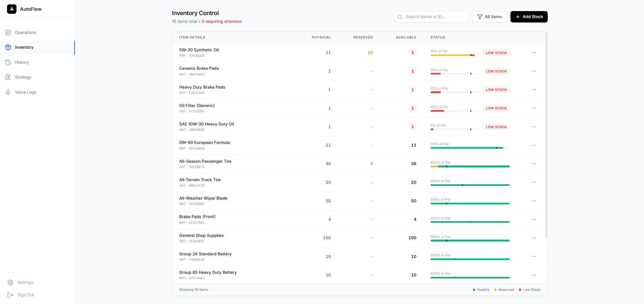Click the AutoFlow logo icon
Image resolution: width=644 pixels, height=304 pixels.
coord(12,9)
